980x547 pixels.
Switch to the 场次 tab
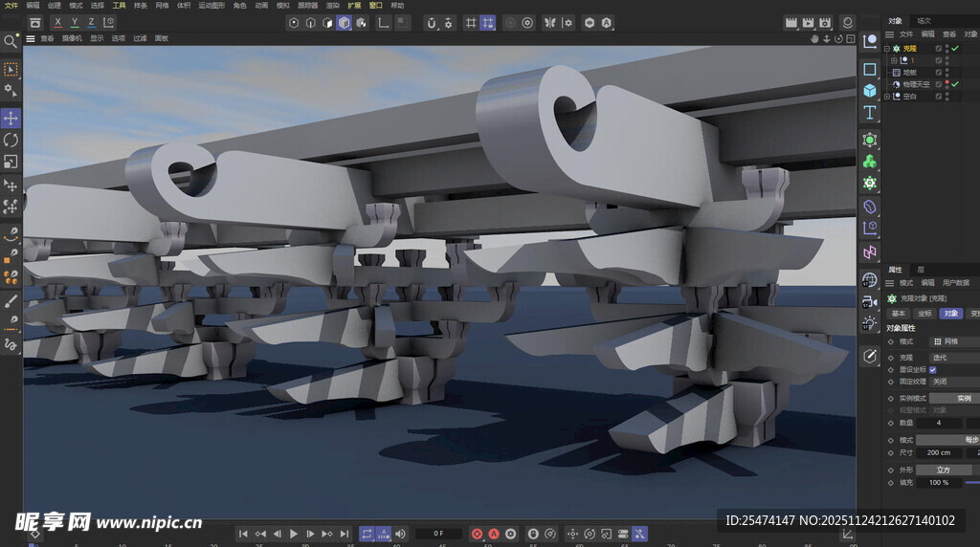click(x=924, y=20)
